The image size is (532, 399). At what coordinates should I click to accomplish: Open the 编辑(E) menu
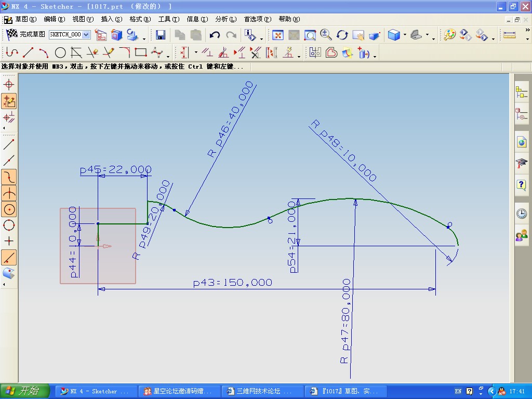pyautogui.click(x=54, y=19)
